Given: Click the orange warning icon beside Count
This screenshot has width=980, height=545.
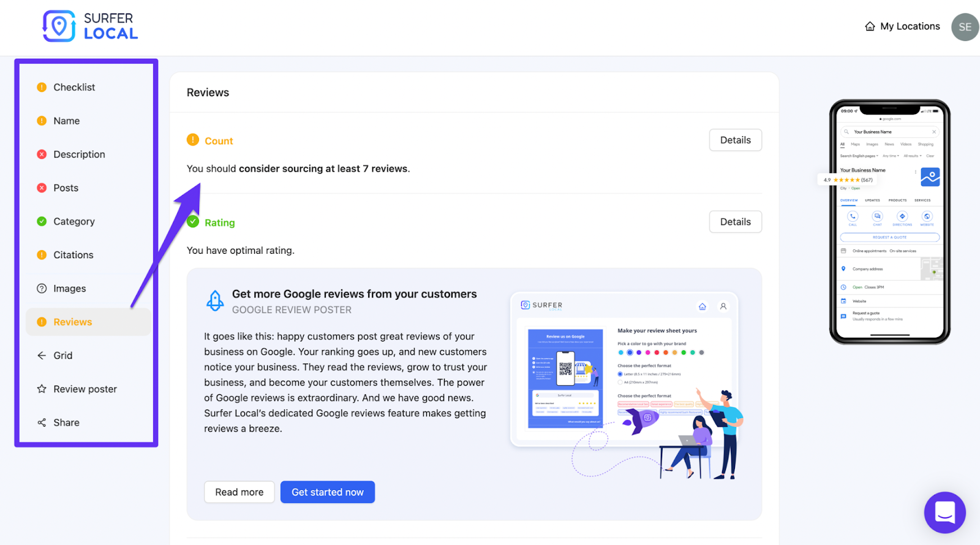Looking at the screenshot, I should click(x=193, y=140).
